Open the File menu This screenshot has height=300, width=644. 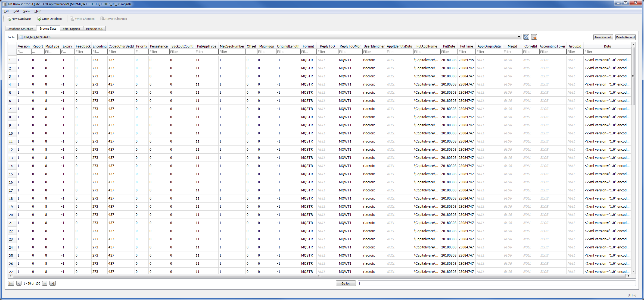point(7,11)
